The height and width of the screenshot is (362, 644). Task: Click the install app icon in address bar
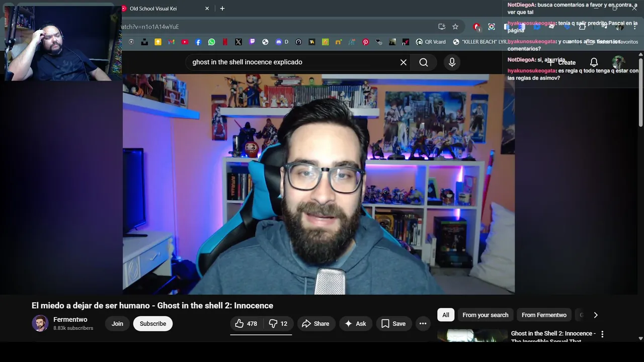[x=442, y=27]
